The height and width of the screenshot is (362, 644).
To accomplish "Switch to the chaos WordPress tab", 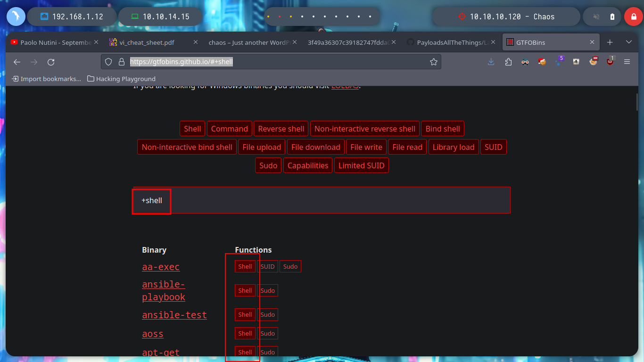I will pyautogui.click(x=253, y=42).
